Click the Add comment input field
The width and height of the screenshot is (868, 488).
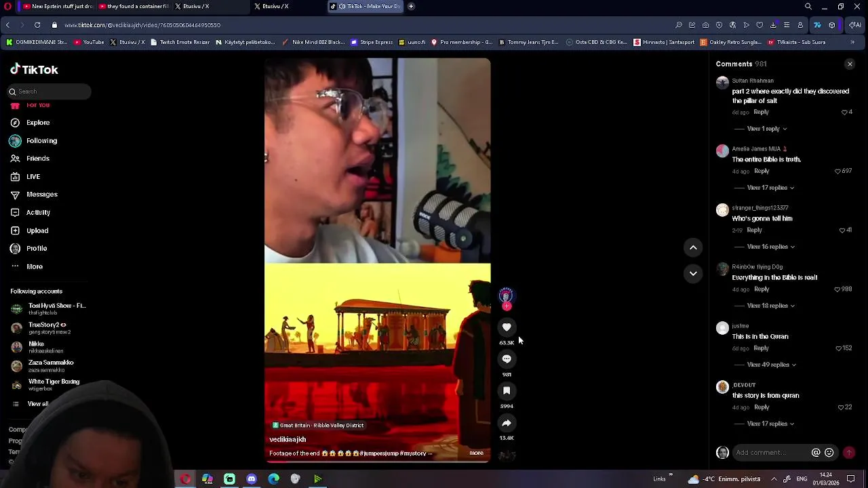click(771, 453)
